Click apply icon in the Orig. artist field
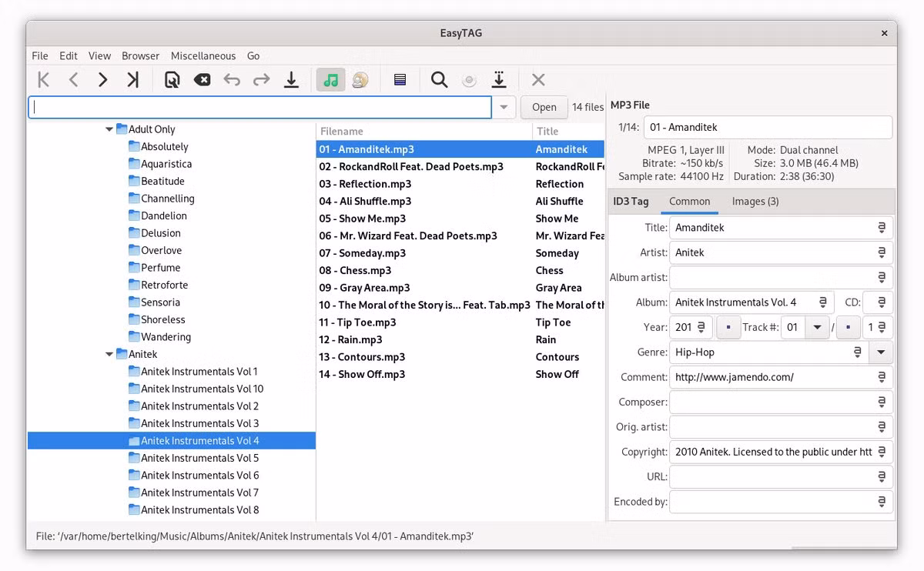The width and height of the screenshot is (924, 571). click(x=882, y=427)
